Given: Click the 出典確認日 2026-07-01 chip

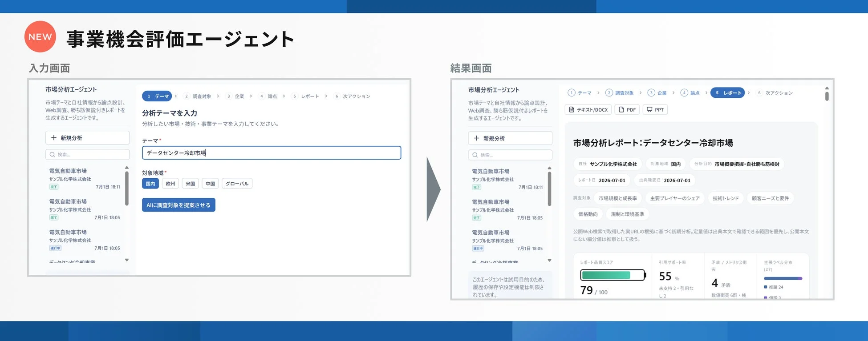Looking at the screenshot, I should [x=665, y=181].
